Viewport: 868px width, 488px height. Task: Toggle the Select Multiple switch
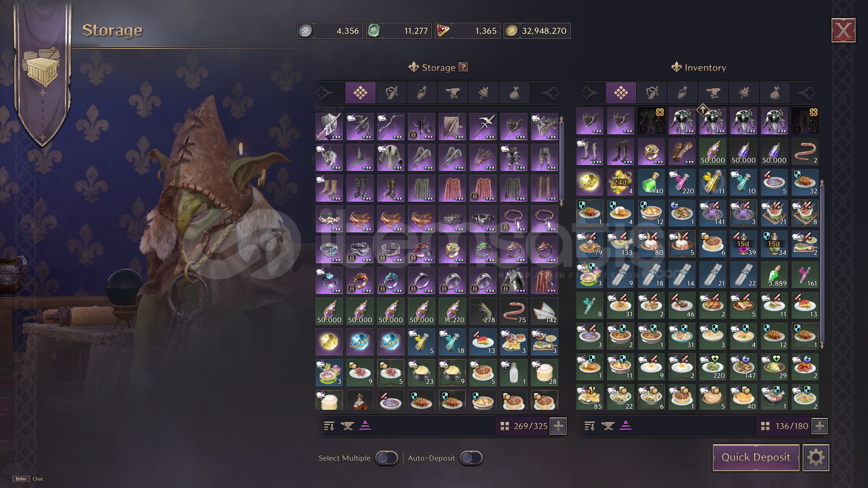(386, 458)
